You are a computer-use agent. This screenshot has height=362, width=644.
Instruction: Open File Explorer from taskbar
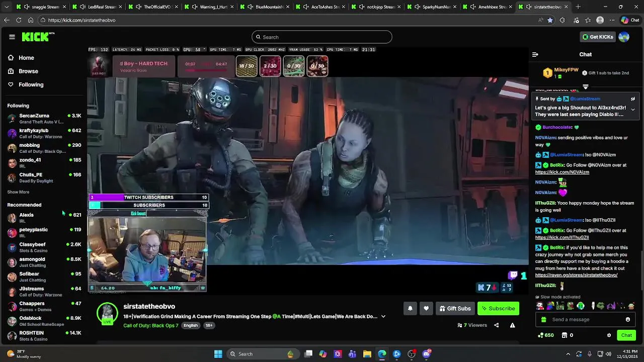[367, 354]
